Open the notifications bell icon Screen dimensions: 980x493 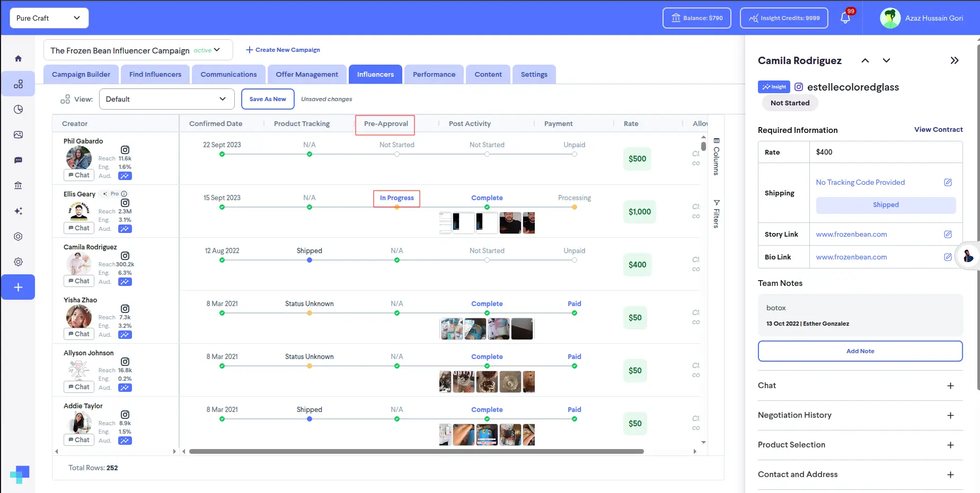coord(845,18)
